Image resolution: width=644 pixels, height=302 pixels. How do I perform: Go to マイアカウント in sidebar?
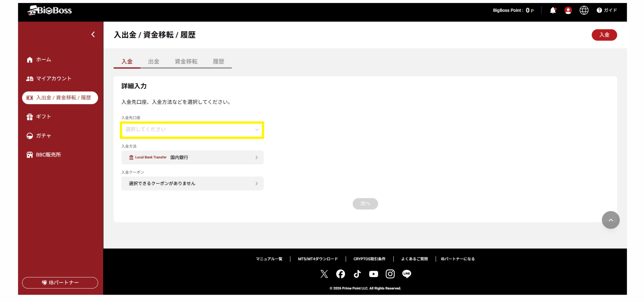point(53,78)
